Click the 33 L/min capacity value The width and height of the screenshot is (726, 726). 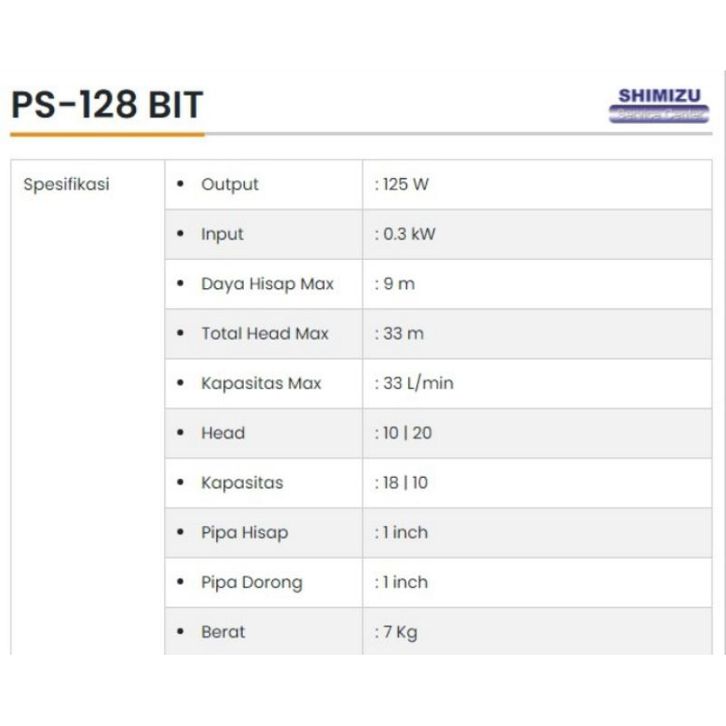click(x=414, y=383)
